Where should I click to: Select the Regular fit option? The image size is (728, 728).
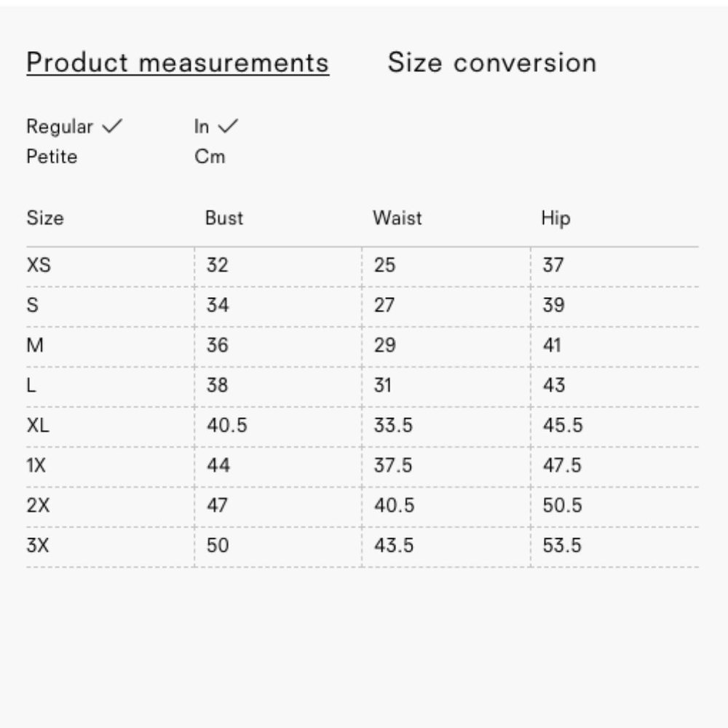[x=60, y=127]
